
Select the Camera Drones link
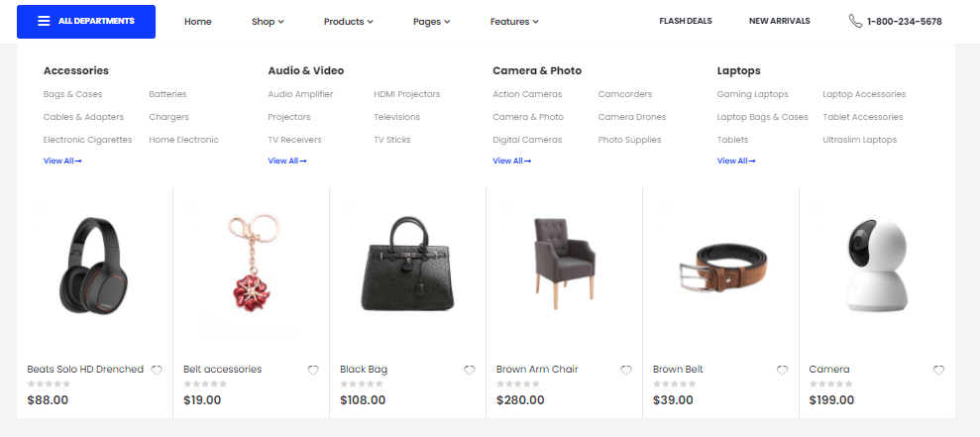click(x=631, y=117)
